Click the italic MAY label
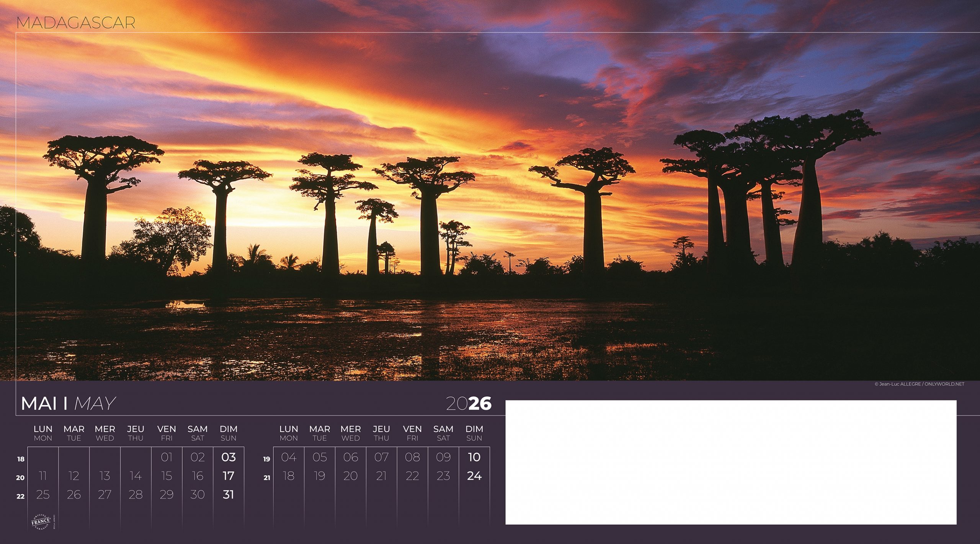The width and height of the screenshot is (980, 544). (95, 404)
